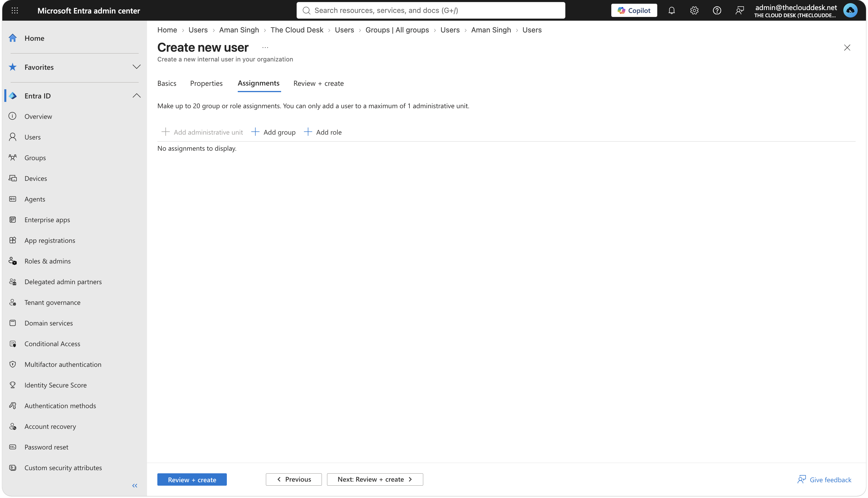
Task: Expand the Favorites section chevron
Action: pyautogui.click(x=136, y=67)
